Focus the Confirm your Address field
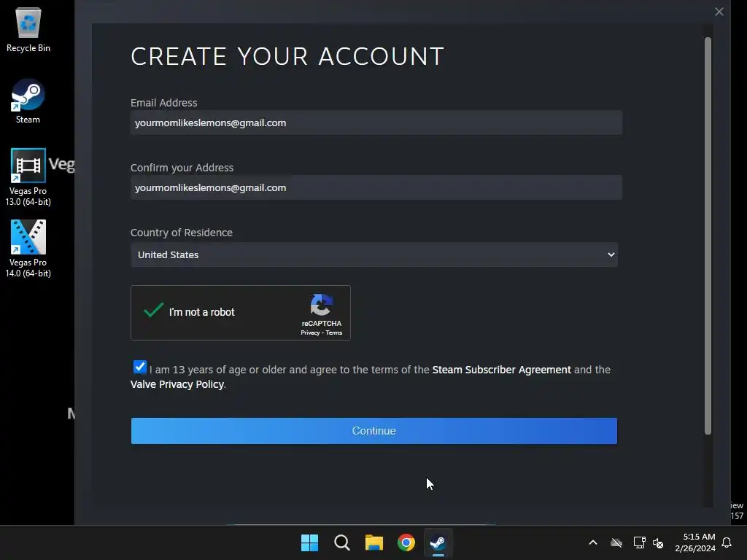Screen dimensions: 747x560 pyautogui.click(x=376, y=187)
